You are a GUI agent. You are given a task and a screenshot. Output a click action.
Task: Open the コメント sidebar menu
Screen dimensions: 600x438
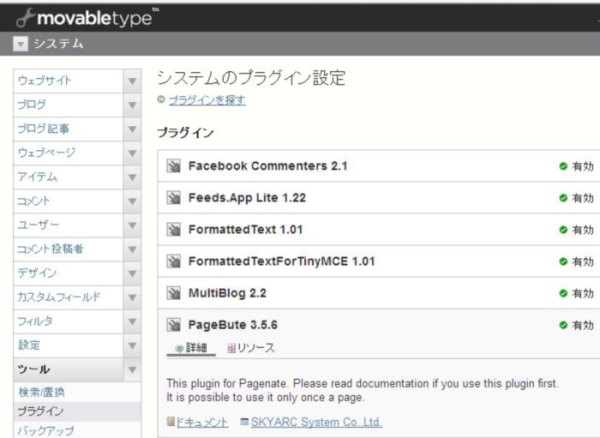click(x=68, y=201)
